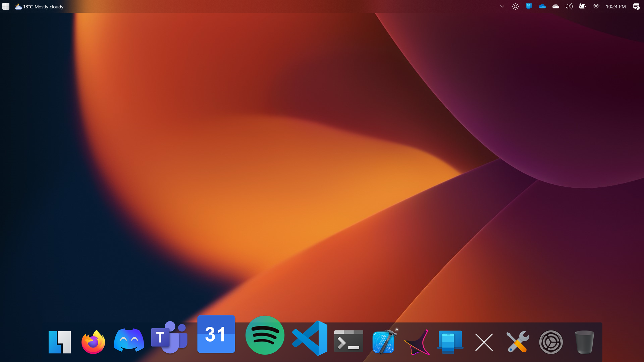Click the X icon in the dock
The image size is (644, 362).
point(484,342)
